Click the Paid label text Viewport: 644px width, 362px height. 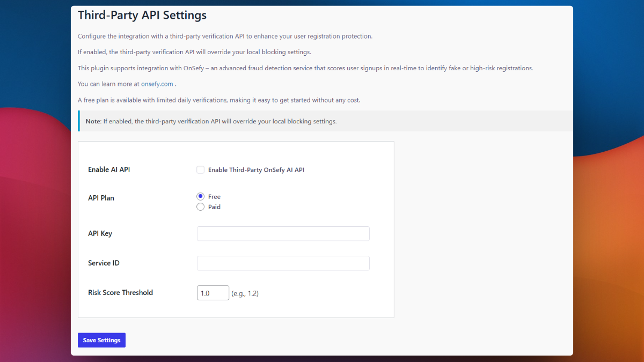tap(214, 206)
